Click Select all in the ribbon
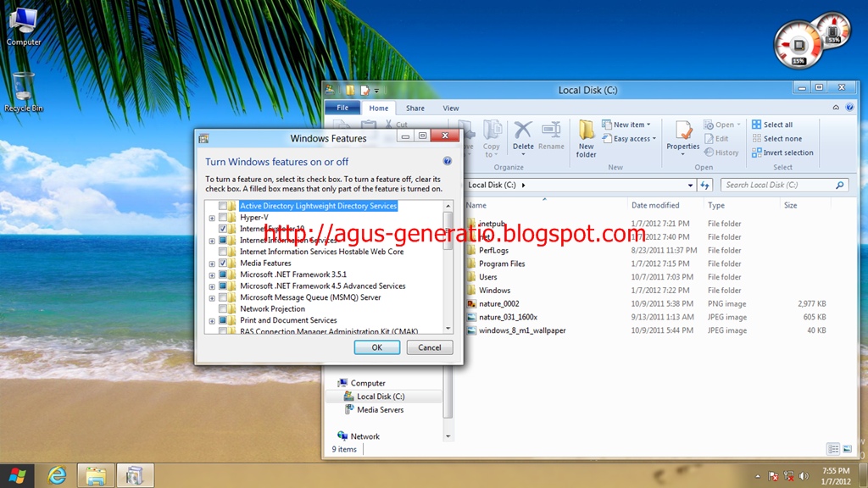Image resolution: width=868 pixels, height=488 pixels. pos(772,125)
